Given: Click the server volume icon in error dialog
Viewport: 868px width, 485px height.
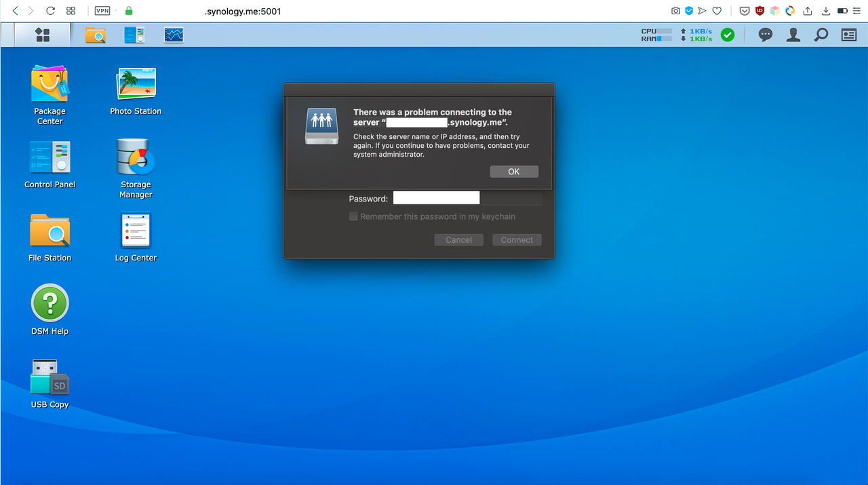Looking at the screenshot, I should click(x=321, y=125).
